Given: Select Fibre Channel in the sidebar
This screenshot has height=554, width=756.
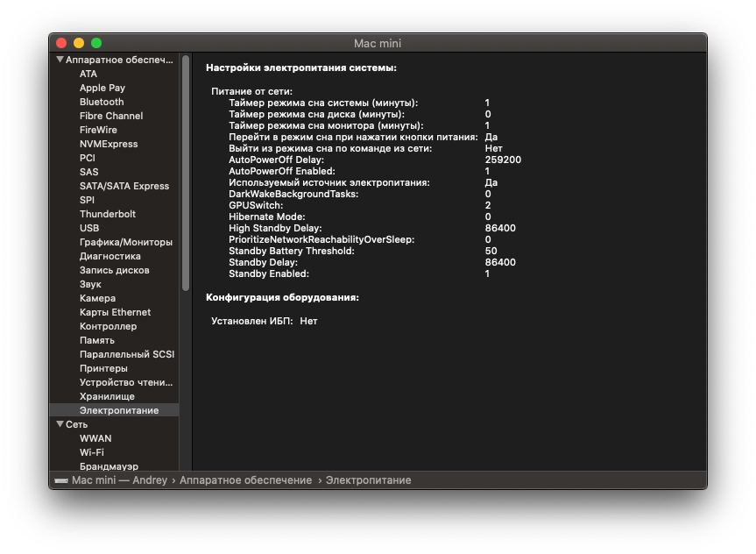Looking at the screenshot, I should point(111,116).
